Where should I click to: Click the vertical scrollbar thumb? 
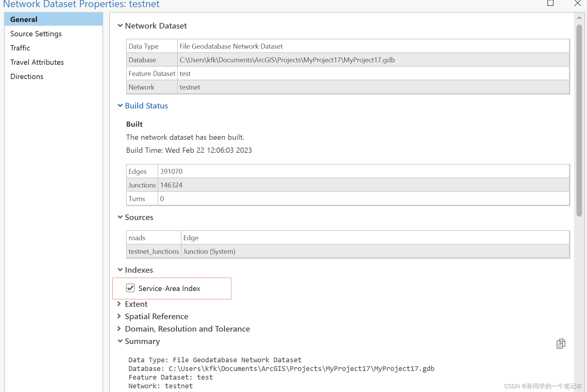click(579, 120)
